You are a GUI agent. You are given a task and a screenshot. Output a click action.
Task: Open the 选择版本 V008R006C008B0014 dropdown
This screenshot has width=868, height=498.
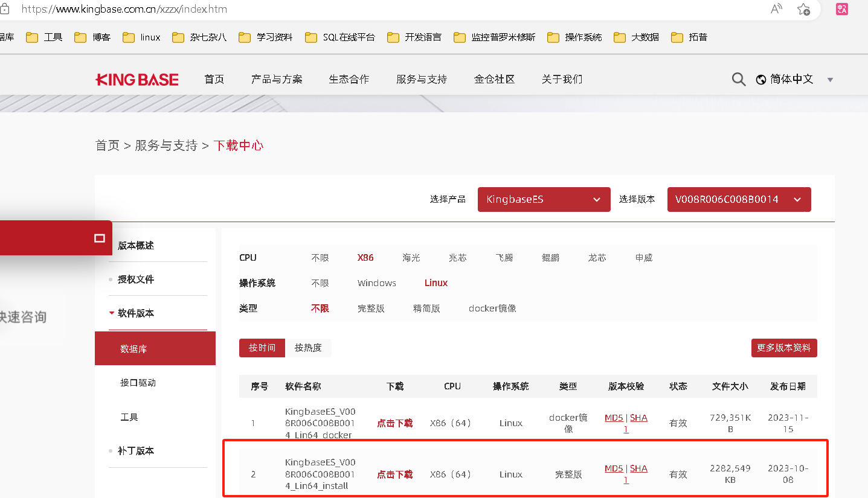739,199
